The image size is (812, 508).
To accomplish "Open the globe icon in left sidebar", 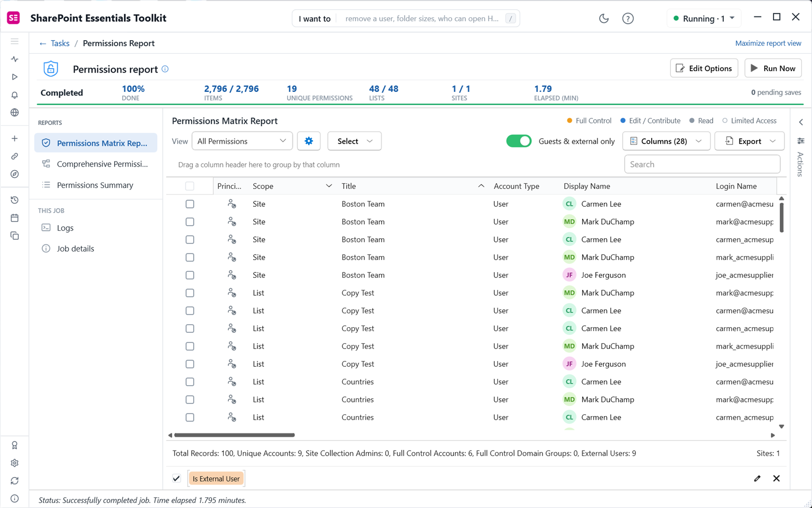I will point(15,112).
